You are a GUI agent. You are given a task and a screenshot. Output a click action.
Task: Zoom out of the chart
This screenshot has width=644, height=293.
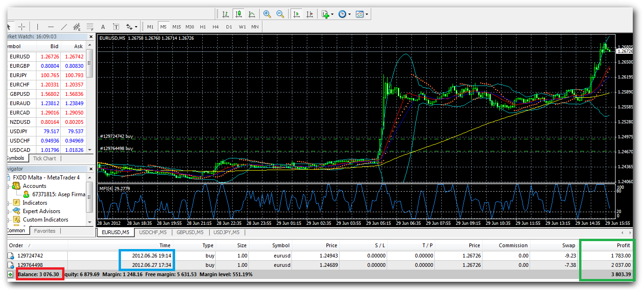pos(280,14)
